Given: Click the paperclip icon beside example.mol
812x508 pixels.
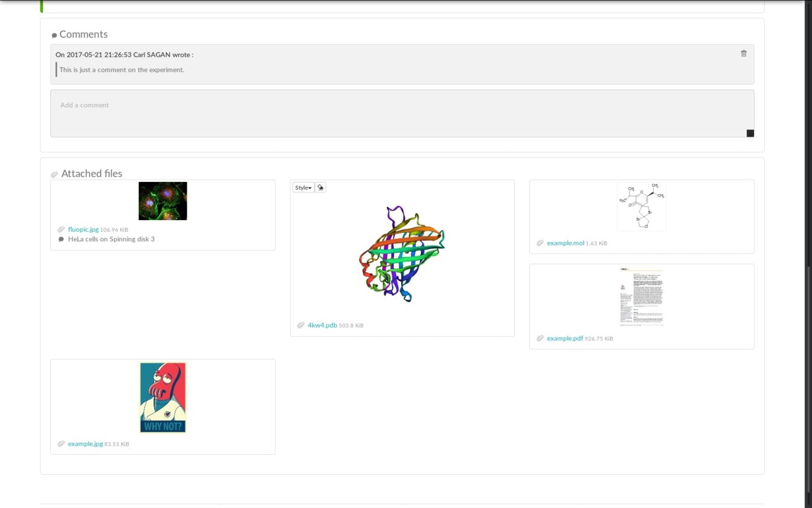Looking at the screenshot, I should coord(540,243).
